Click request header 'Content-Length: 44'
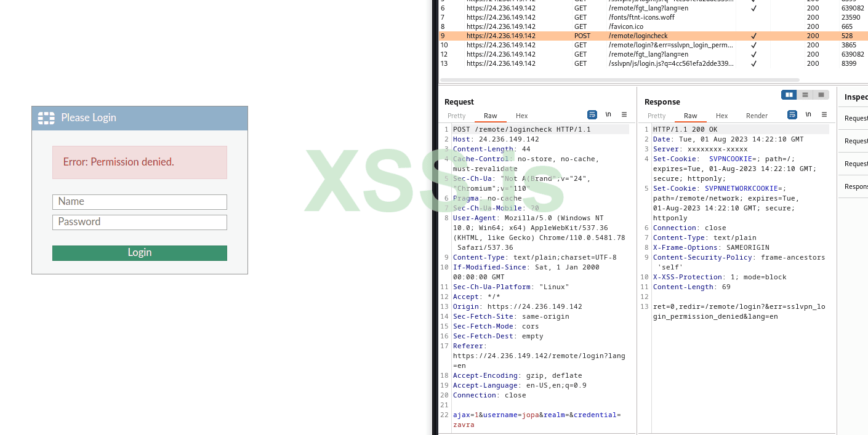Screen dimensions: 868x435 491,149
